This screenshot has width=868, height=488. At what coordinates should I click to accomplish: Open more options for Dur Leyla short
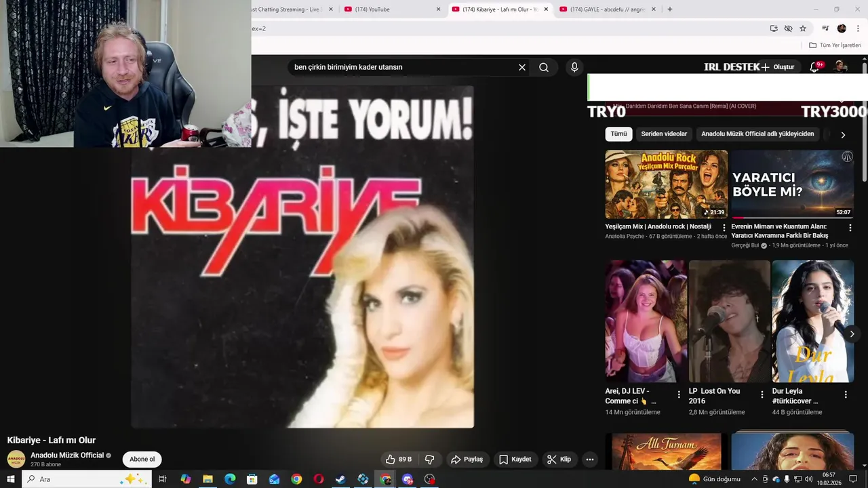click(845, 394)
